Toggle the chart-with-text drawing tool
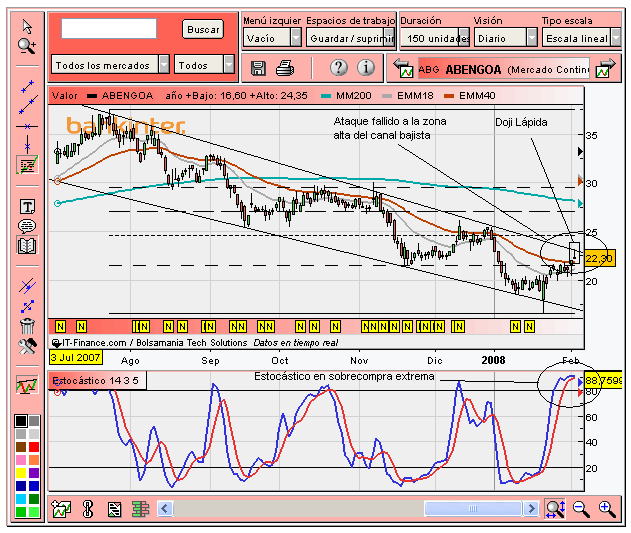This screenshot has height=533, width=631. click(27, 165)
